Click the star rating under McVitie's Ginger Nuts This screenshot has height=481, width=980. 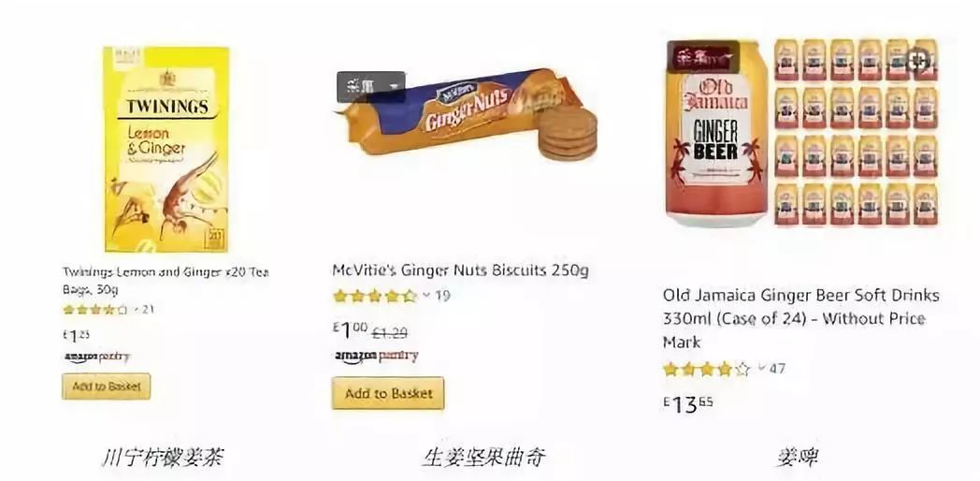(374, 296)
